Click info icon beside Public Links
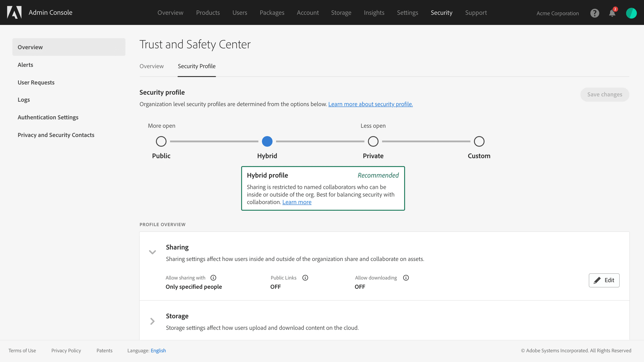 305,278
